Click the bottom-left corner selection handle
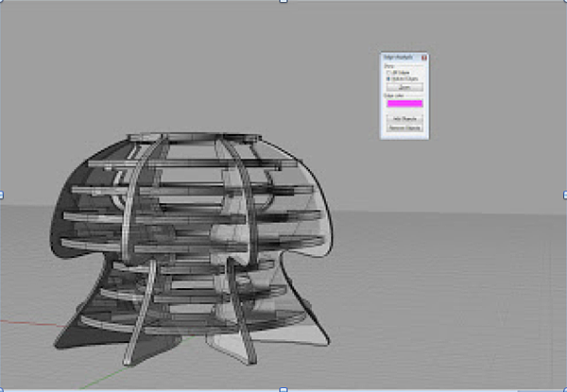The image size is (567, 392). (2, 388)
